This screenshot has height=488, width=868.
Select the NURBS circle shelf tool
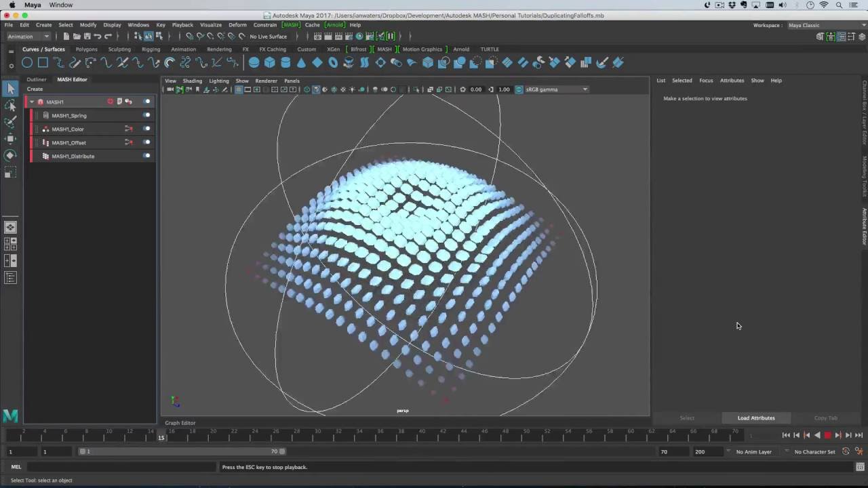coord(27,62)
